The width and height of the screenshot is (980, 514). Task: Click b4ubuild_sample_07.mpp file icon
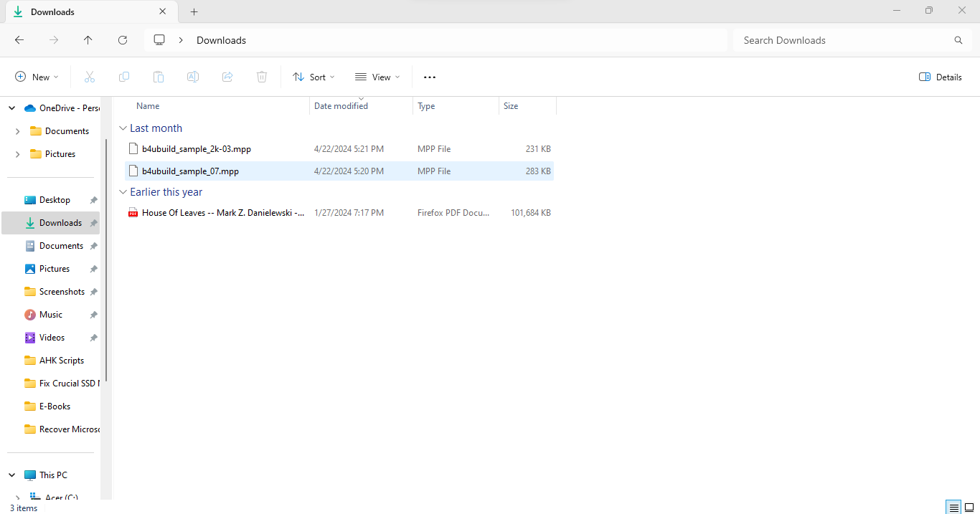point(133,171)
